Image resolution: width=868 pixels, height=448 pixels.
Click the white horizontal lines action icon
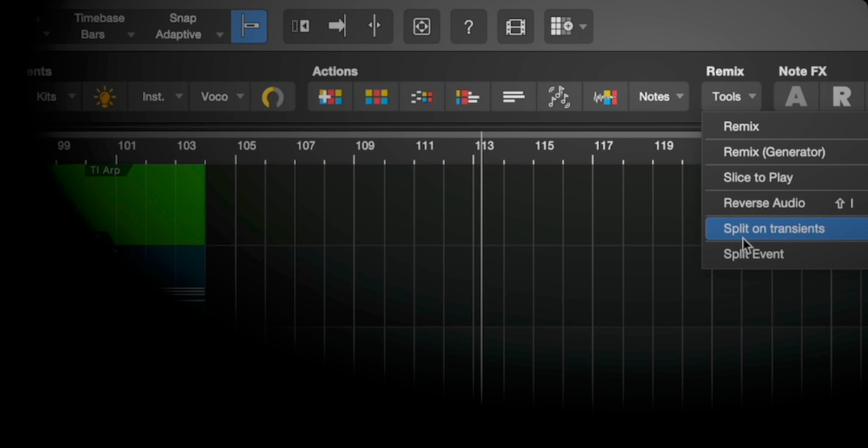pos(513,97)
